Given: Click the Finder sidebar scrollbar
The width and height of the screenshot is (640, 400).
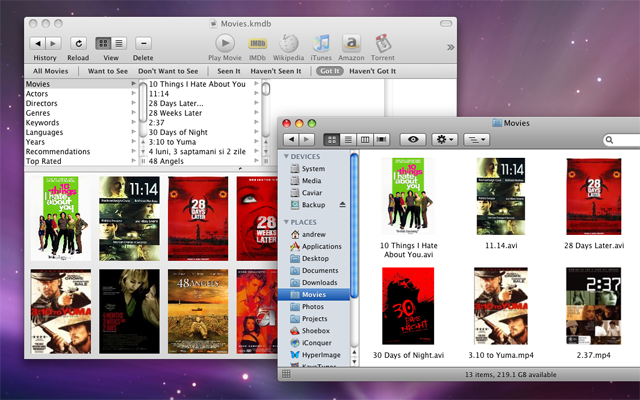Looking at the screenshot, I should point(354,225).
